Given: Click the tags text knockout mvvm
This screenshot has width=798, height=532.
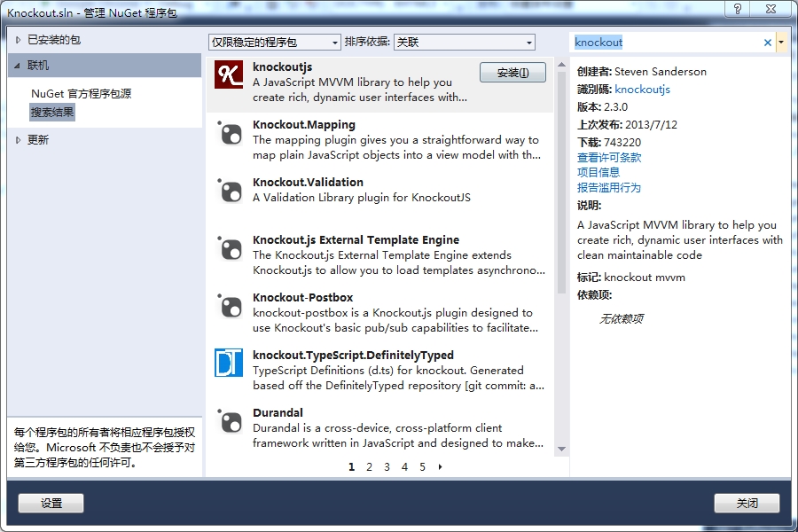Looking at the screenshot, I should point(645,278).
